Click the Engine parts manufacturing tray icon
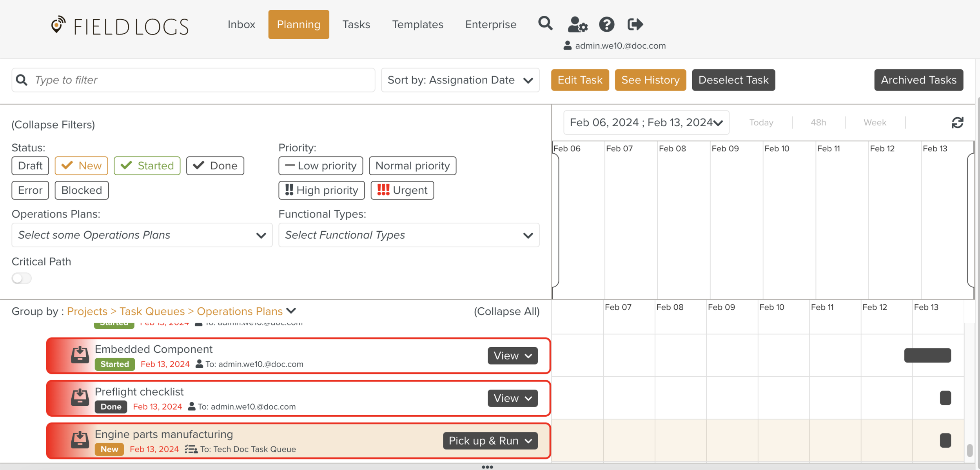The width and height of the screenshot is (980, 470). pyautogui.click(x=80, y=440)
